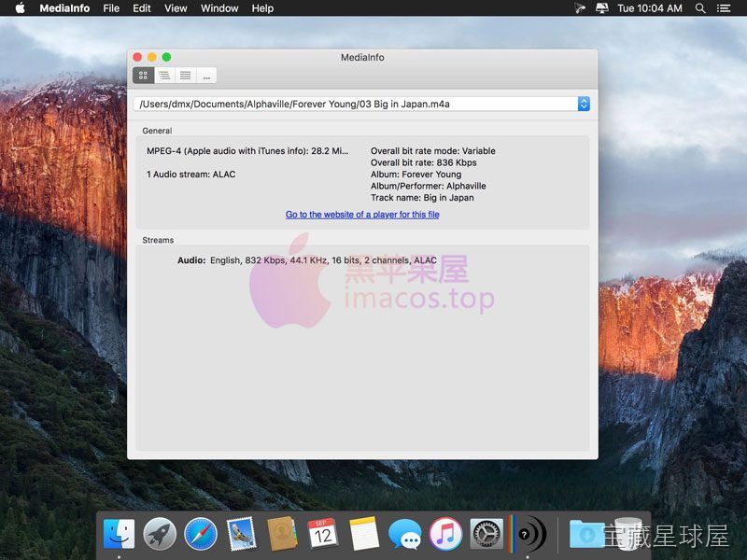Image resolution: width=747 pixels, height=560 pixels.
Task: Click 'Album/Performer: Alphaville' text
Action: click(429, 186)
